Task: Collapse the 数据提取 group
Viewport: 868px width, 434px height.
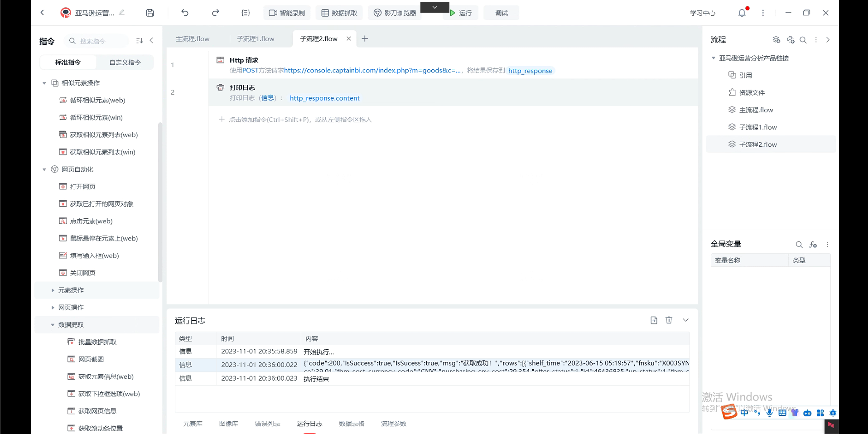Action: point(53,324)
